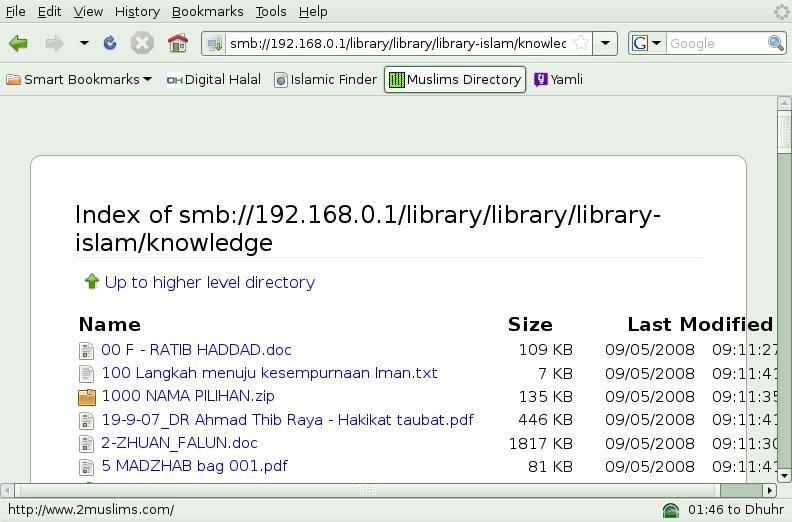Click the horizontal scrollbar thumb

[x=367, y=490]
